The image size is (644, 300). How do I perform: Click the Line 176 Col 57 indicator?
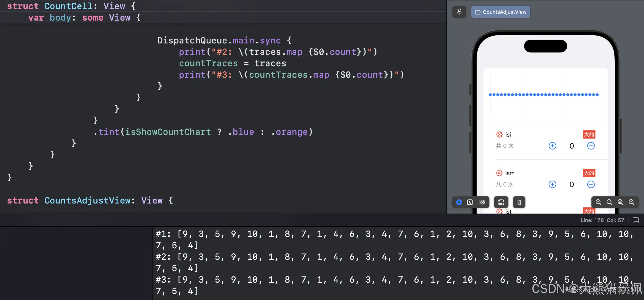tap(602, 220)
